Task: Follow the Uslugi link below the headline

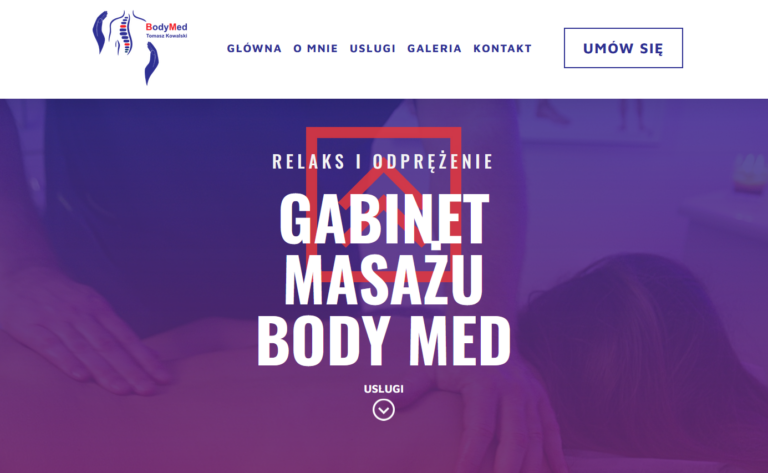Action: 384,389
